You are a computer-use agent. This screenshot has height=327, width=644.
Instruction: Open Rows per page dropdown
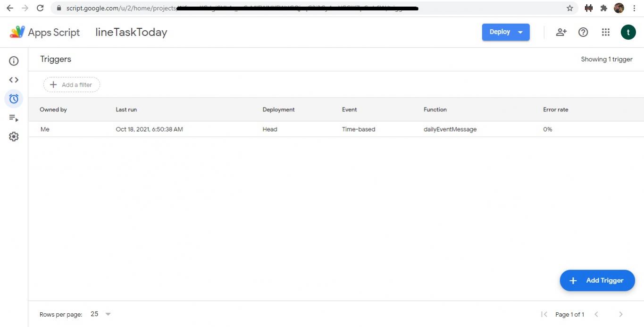click(100, 314)
